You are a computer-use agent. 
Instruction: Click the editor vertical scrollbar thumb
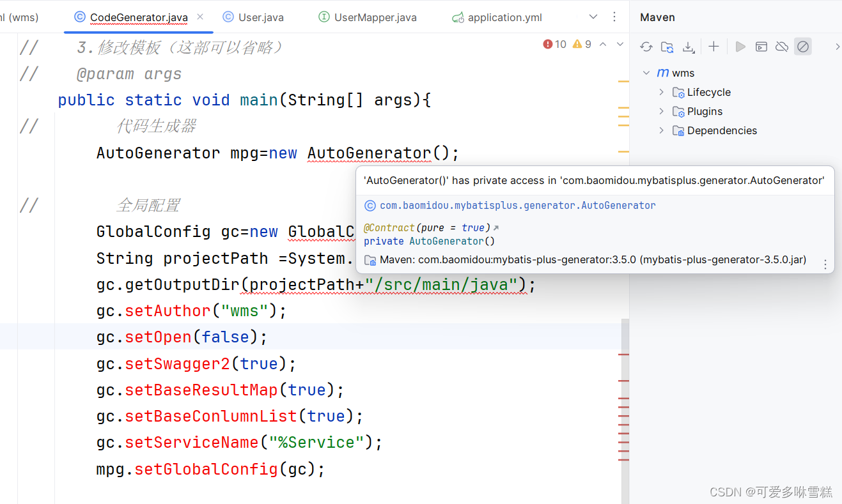point(625,411)
